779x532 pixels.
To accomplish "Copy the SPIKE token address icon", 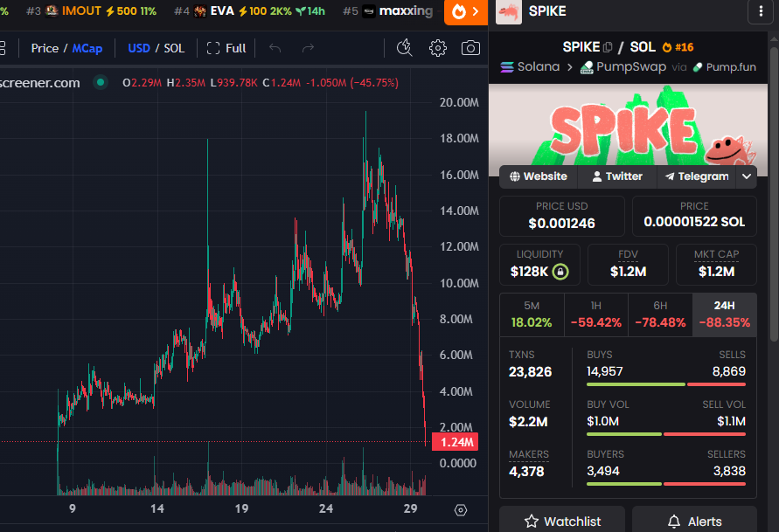I will (x=608, y=47).
